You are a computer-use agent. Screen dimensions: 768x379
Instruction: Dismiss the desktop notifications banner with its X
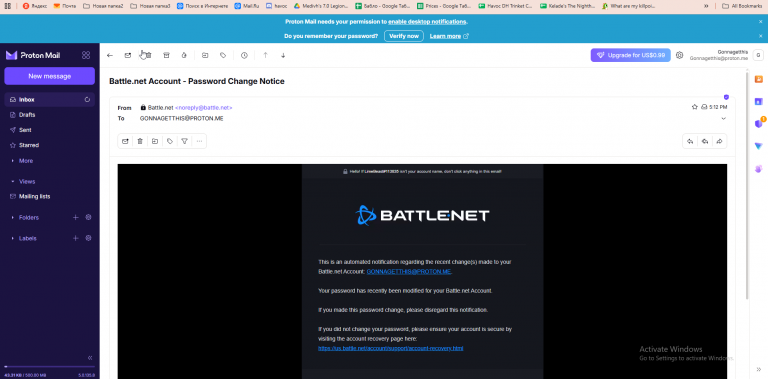[x=761, y=22]
